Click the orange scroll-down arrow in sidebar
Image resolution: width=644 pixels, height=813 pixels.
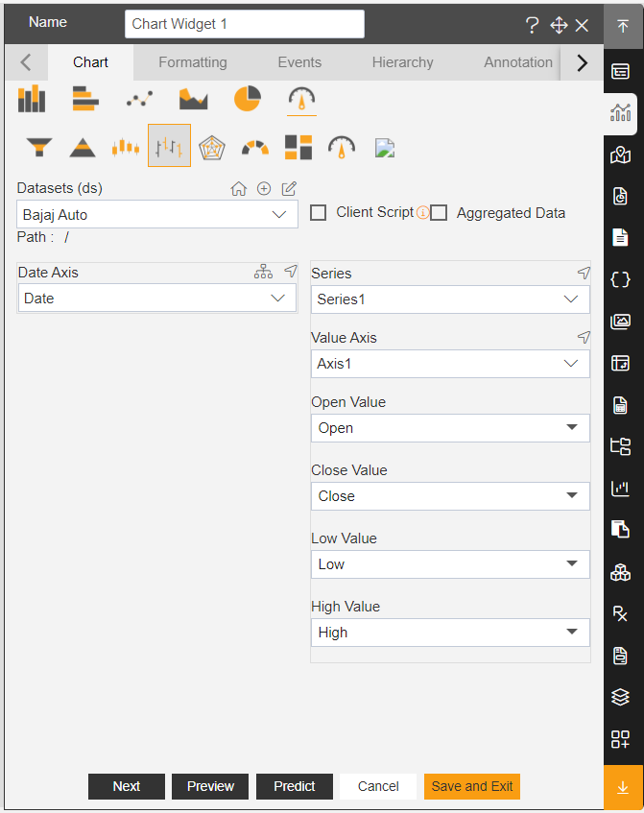point(623,787)
